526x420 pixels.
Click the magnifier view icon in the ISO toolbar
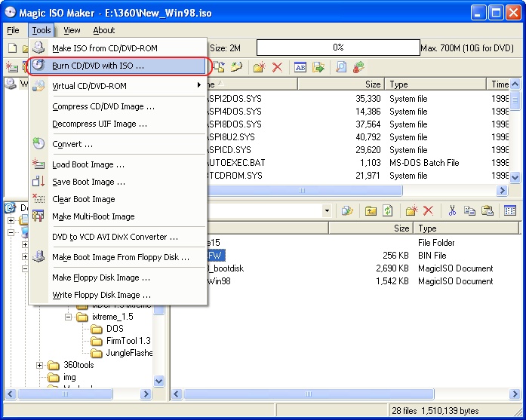tap(341, 67)
